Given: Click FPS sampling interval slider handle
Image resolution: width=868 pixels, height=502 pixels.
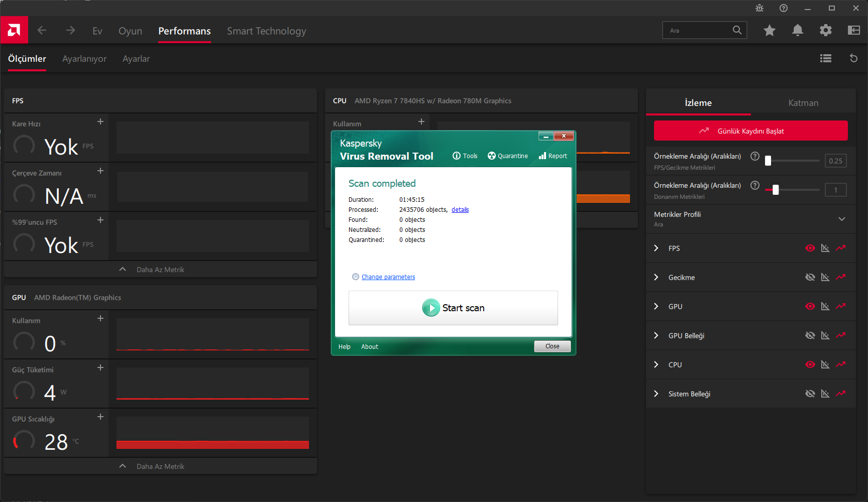Looking at the screenshot, I should 768,161.
